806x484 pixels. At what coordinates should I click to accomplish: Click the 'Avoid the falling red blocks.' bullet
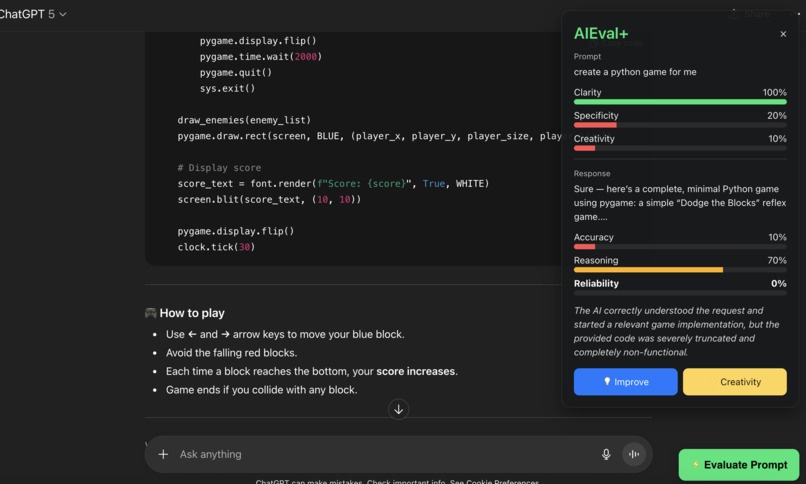(231, 353)
